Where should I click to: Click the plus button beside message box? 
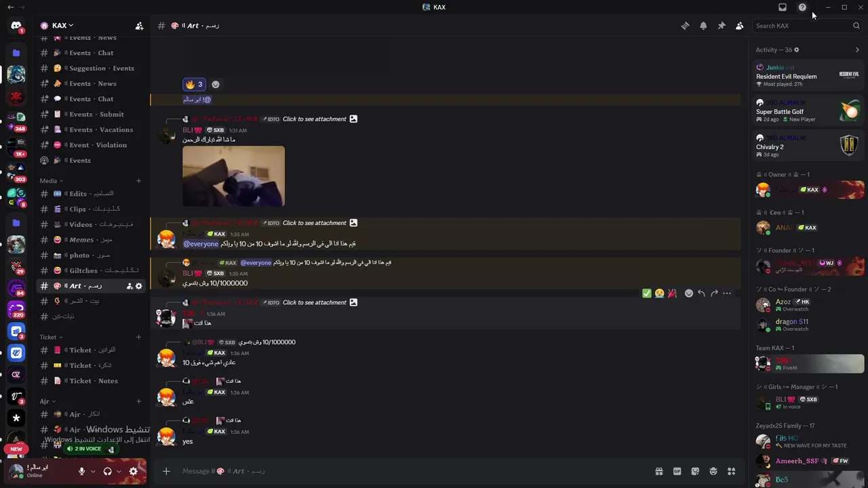click(x=166, y=471)
